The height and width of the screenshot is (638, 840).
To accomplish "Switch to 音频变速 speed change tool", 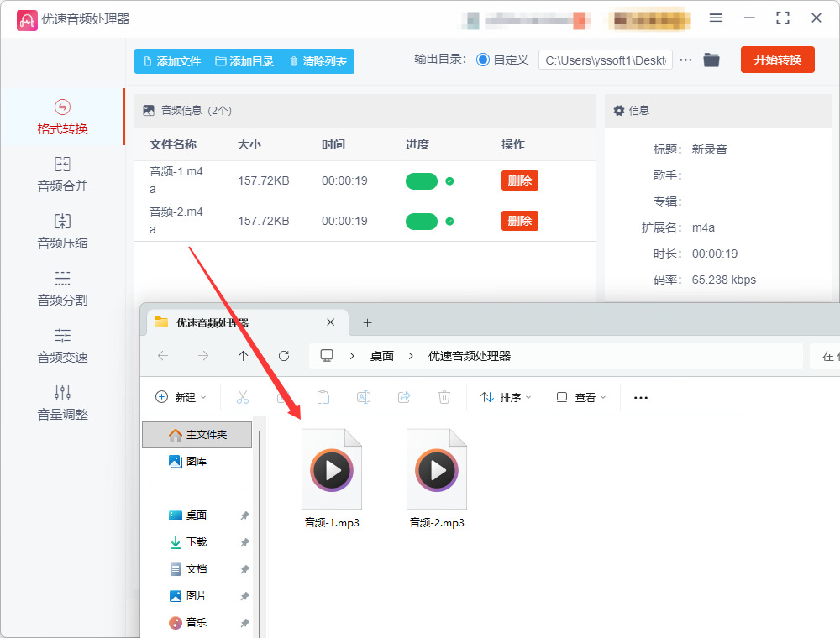I will click(x=62, y=347).
